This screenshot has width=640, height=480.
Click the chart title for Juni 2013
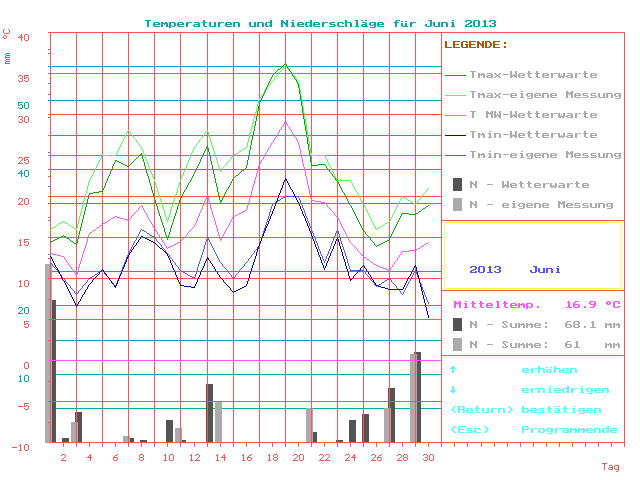(320, 23)
